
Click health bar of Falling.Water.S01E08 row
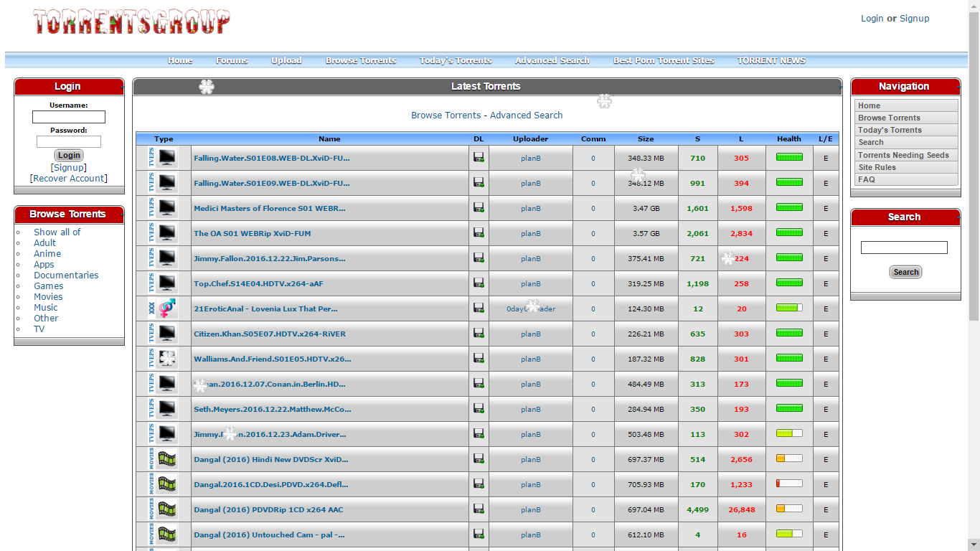pos(789,157)
